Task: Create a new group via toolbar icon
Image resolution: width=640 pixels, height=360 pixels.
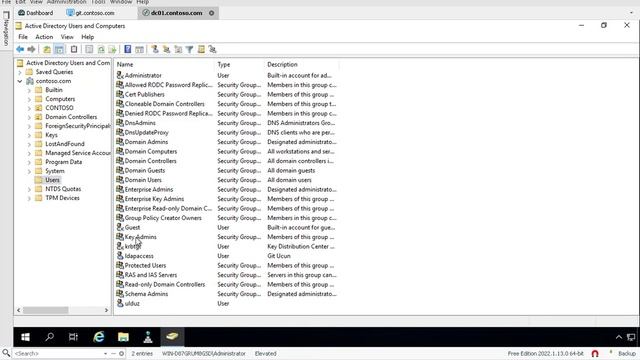Action: (166, 49)
